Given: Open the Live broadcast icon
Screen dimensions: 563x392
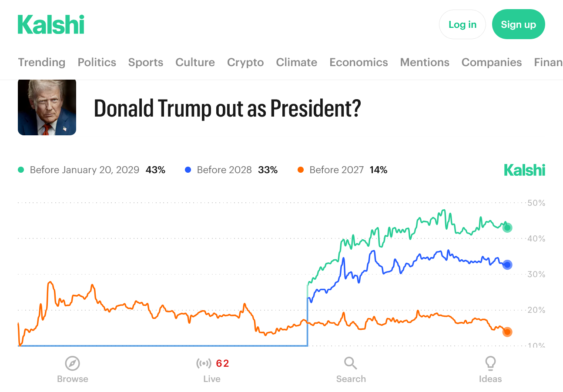Looking at the screenshot, I should tap(204, 363).
